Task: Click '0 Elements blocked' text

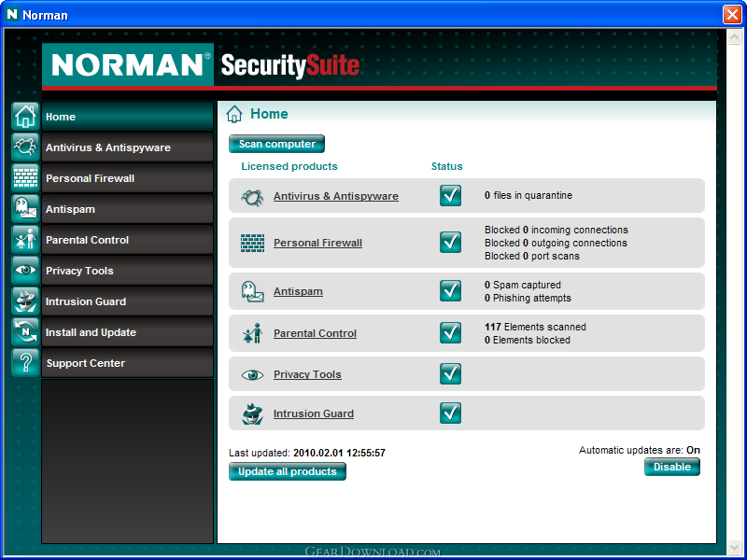Action: coord(528,340)
